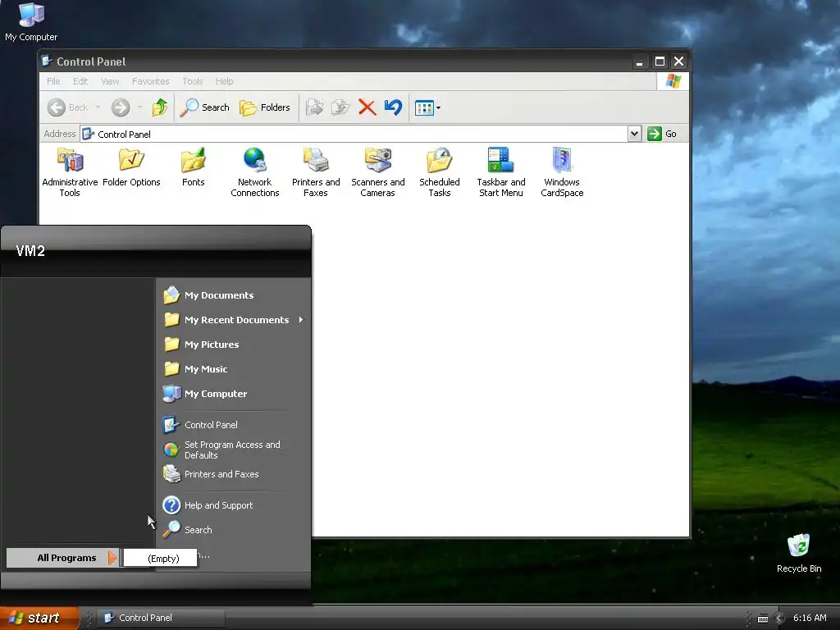This screenshot has width=840, height=630.
Task: Click the Up folder toolbar icon
Action: point(160,107)
